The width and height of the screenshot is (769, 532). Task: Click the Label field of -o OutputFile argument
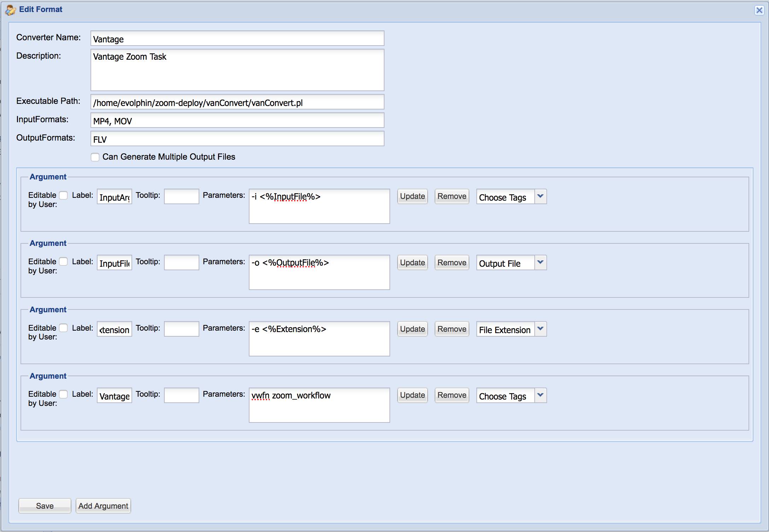[x=115, y=263]
